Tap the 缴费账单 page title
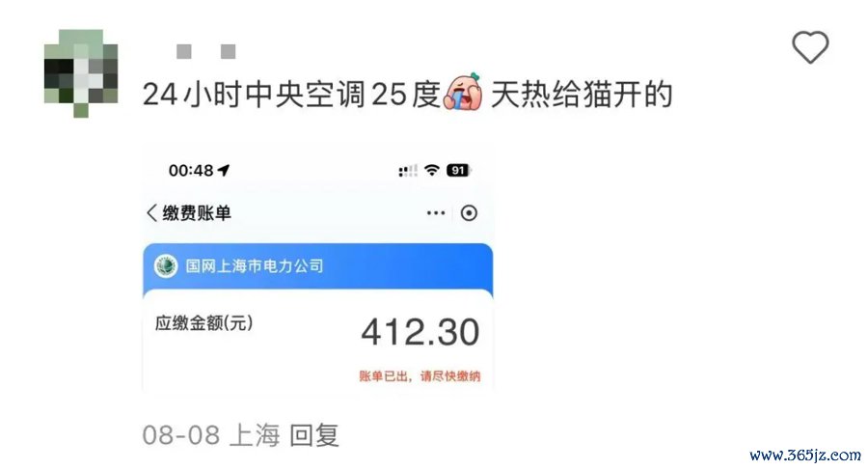 pyautogui.click(x=197, y=213)
